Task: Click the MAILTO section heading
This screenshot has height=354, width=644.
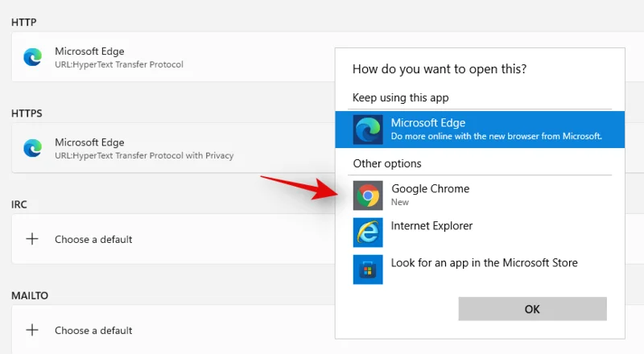Action: (30, 296)
